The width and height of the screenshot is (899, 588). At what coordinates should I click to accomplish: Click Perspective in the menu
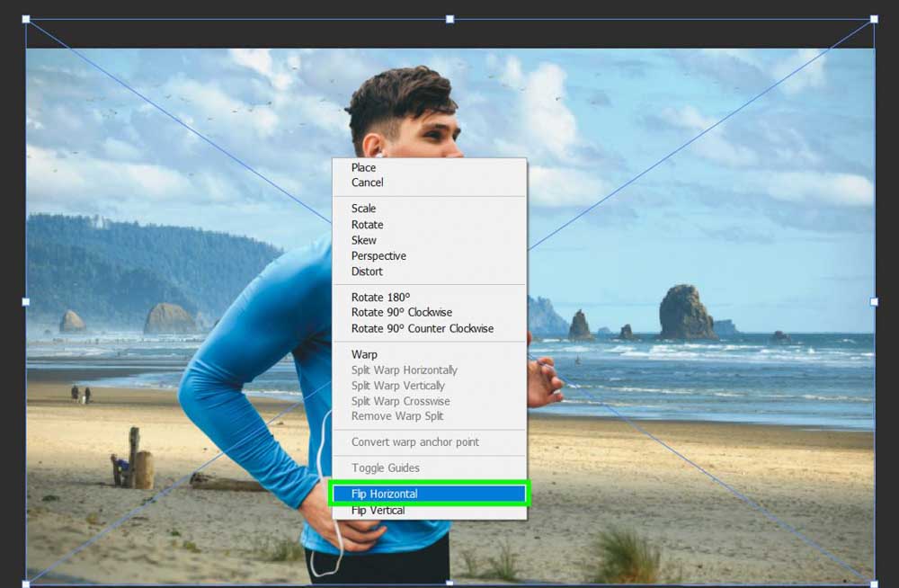pos(429,255)
